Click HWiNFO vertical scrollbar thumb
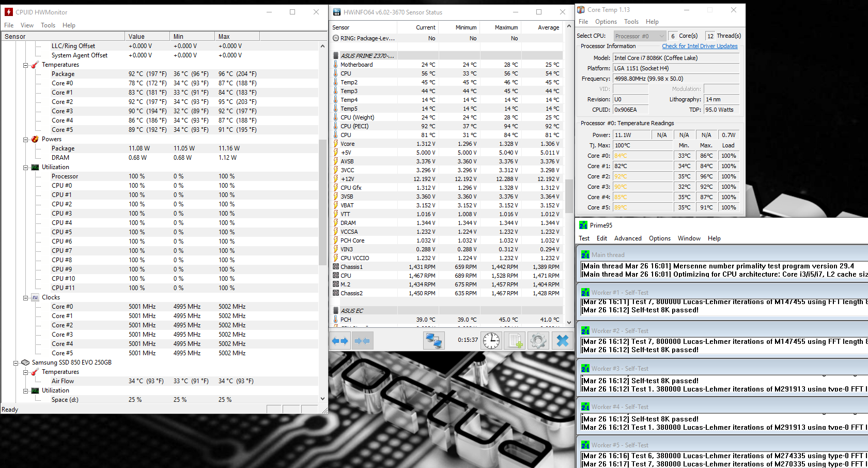This screenshot has height=468, width=868. coord(569,196)
